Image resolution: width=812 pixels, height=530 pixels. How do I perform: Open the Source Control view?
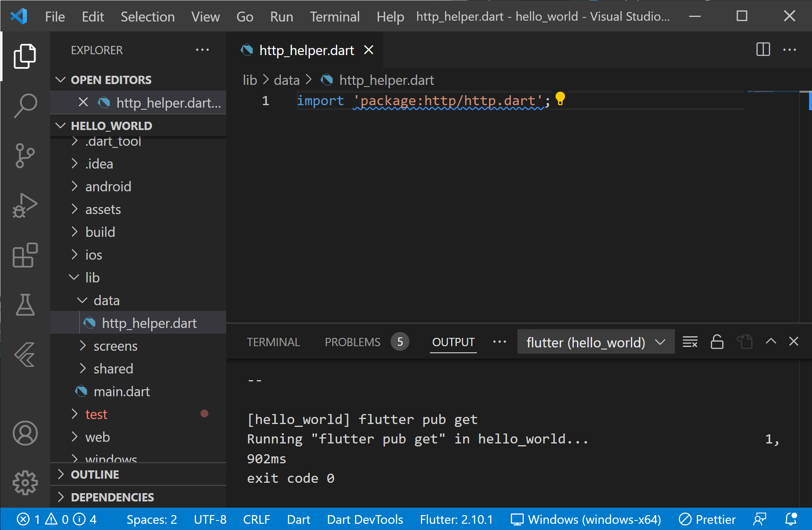pyautogui.click(x=25, y=156)
